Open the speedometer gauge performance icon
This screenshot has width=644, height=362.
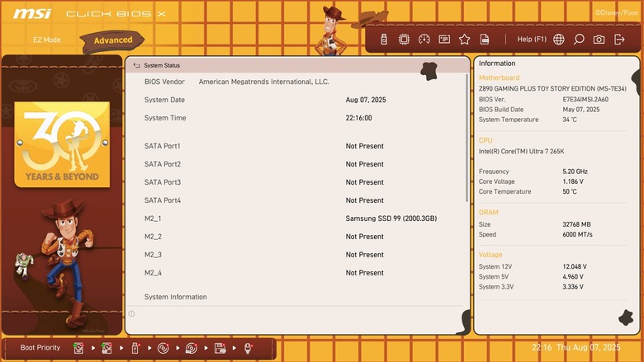[x=424, y=40]
